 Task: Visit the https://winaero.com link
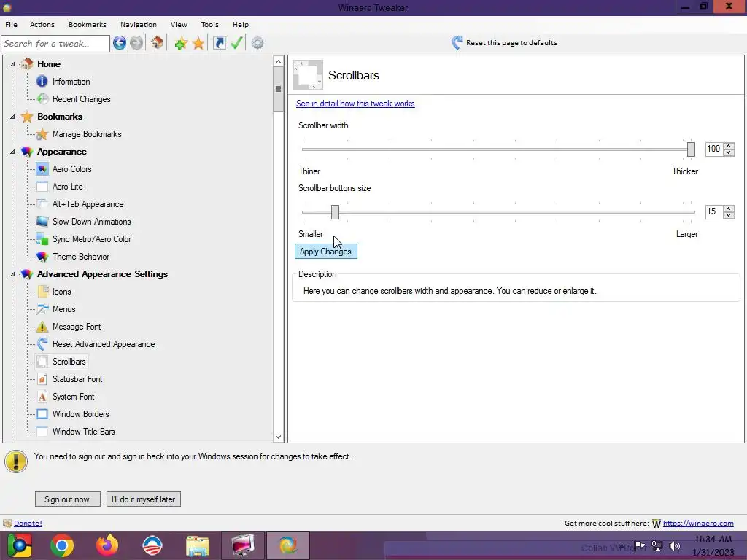[698, 524]
